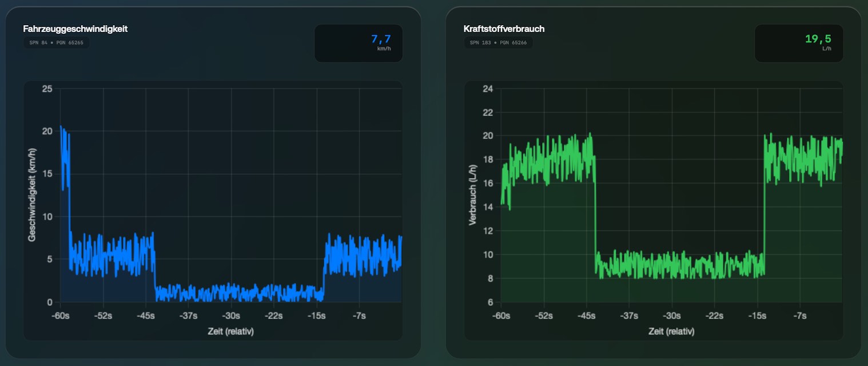Click the Geschwindigkeit (km/h) axis label
This screenshot has width=868, height=366.
(32, 195)
